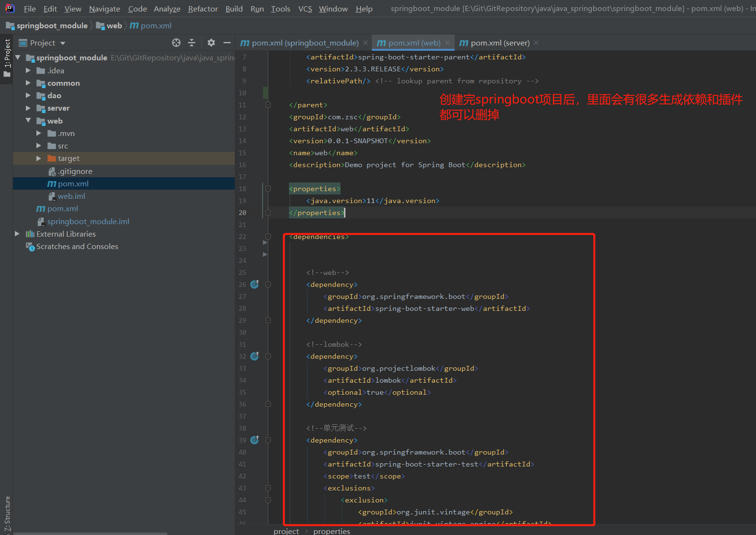Expand the target folder
This screenshot has width=756, height=535.
tap(39, 158)
